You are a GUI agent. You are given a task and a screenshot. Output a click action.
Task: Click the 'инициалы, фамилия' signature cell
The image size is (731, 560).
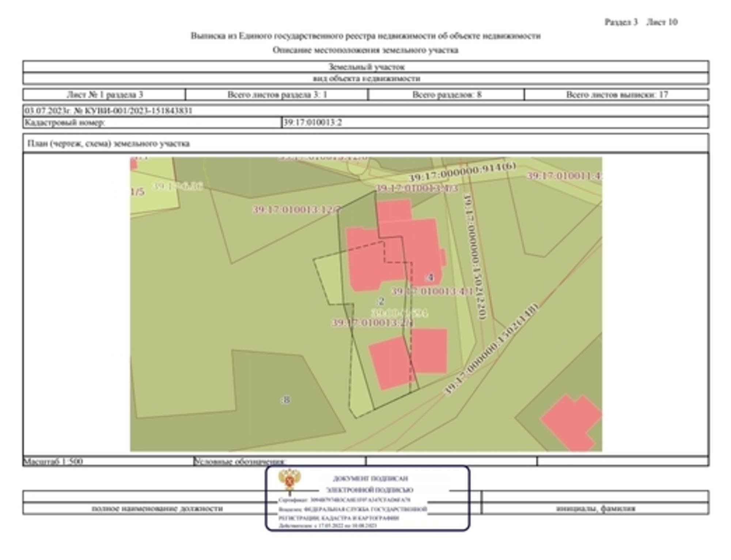pyautogui.click(x=595, y=508)
